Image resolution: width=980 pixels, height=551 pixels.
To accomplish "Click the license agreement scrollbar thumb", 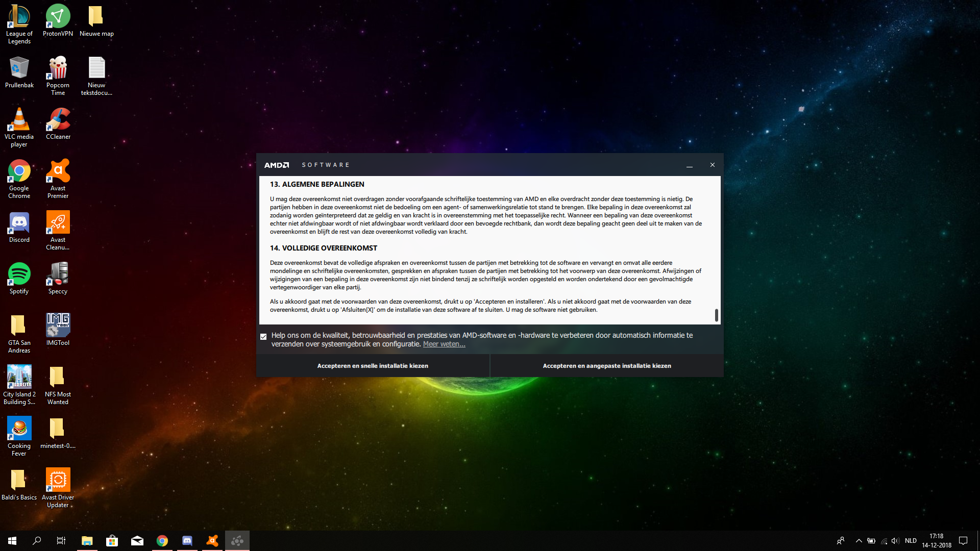I will tap(716, 315).
